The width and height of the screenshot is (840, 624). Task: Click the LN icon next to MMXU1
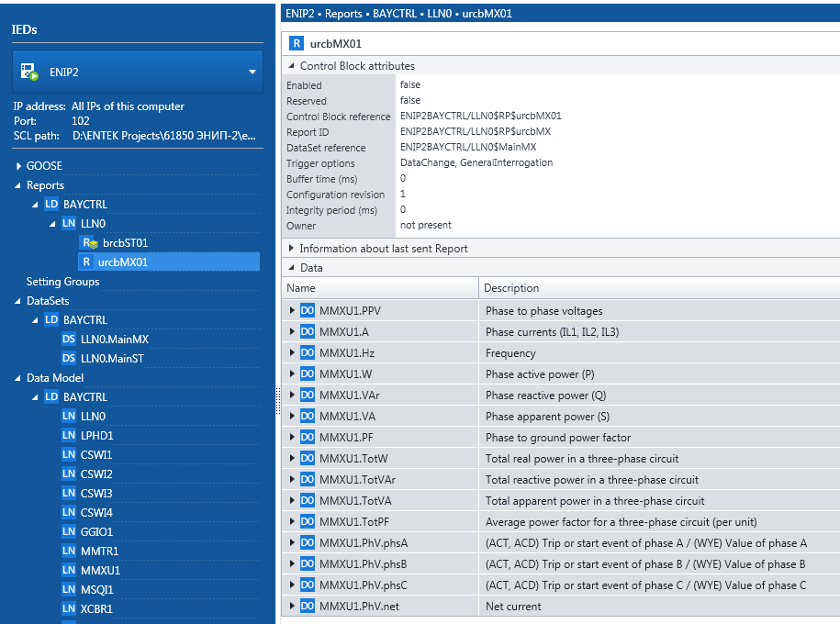[x=69, y=570]
